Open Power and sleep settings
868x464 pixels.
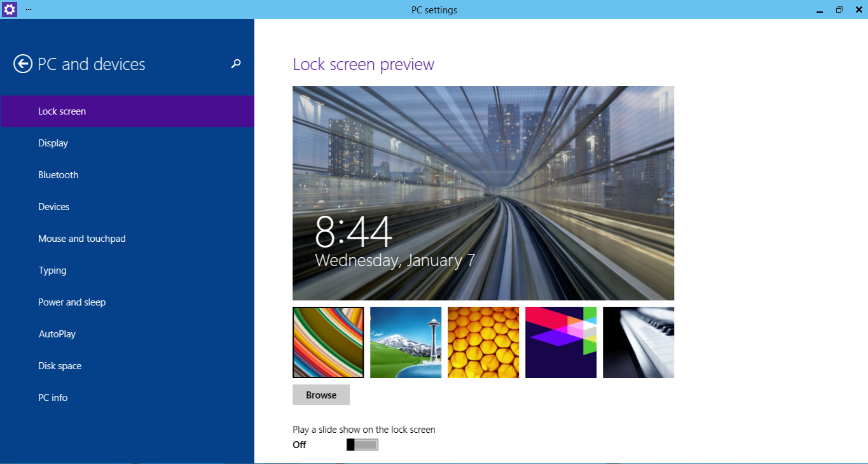[x=72, y=302]
